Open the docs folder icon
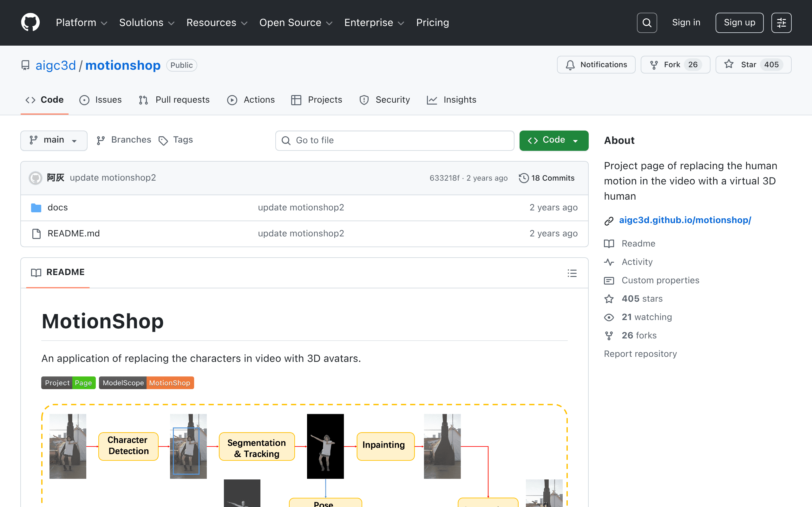812x507 pixels. [36, 208]
